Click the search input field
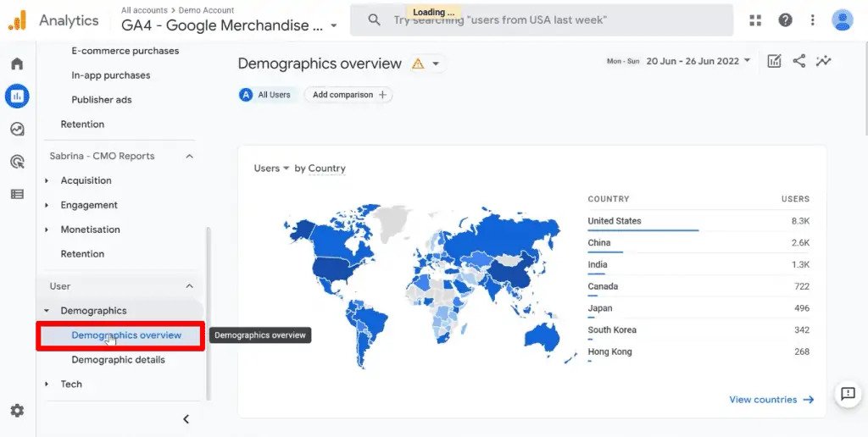868x437 pixels. 542,20
